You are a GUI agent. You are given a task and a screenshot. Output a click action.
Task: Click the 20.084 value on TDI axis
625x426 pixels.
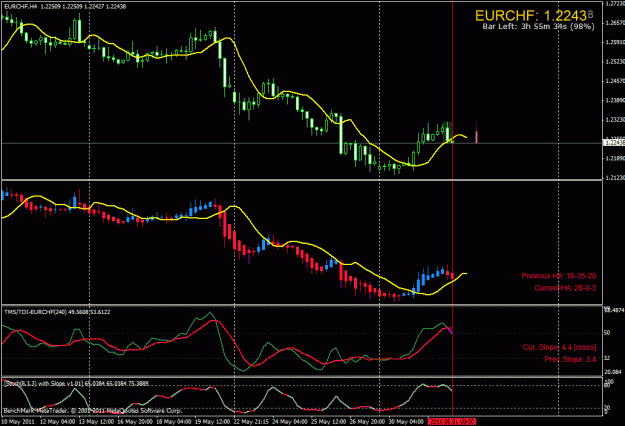pos(613,371)
